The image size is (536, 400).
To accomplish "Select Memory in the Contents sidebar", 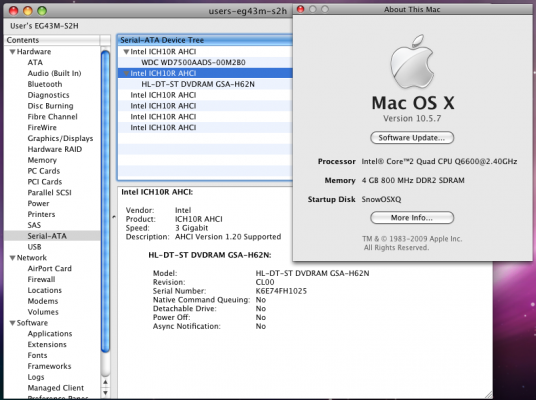I will (42, 160).
